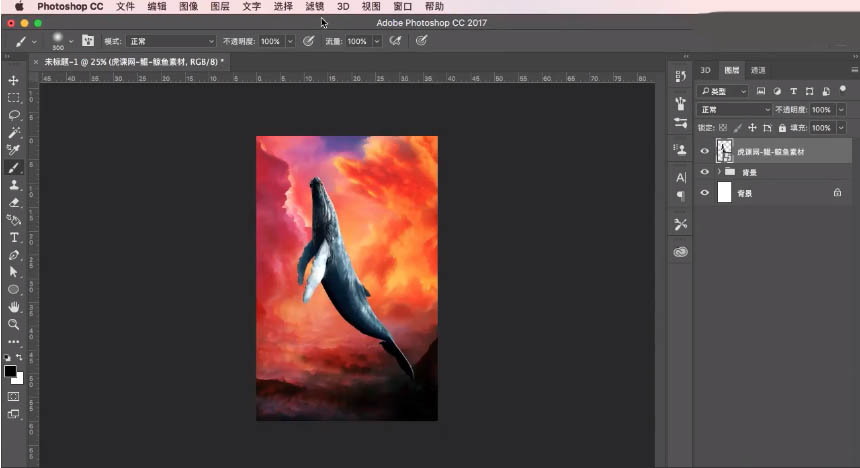
Task: Toggle pressure for opacity button
Action: 308,41
